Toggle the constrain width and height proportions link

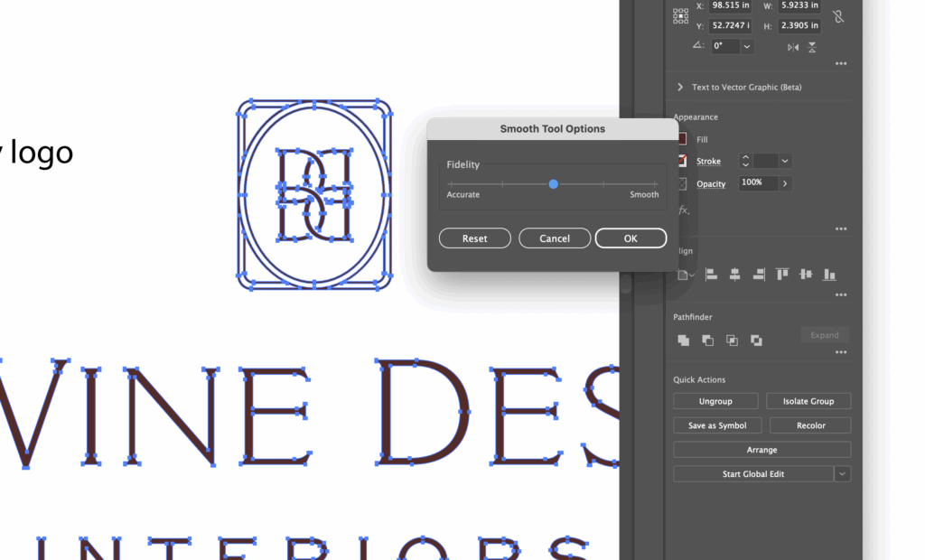click(838, 16)
